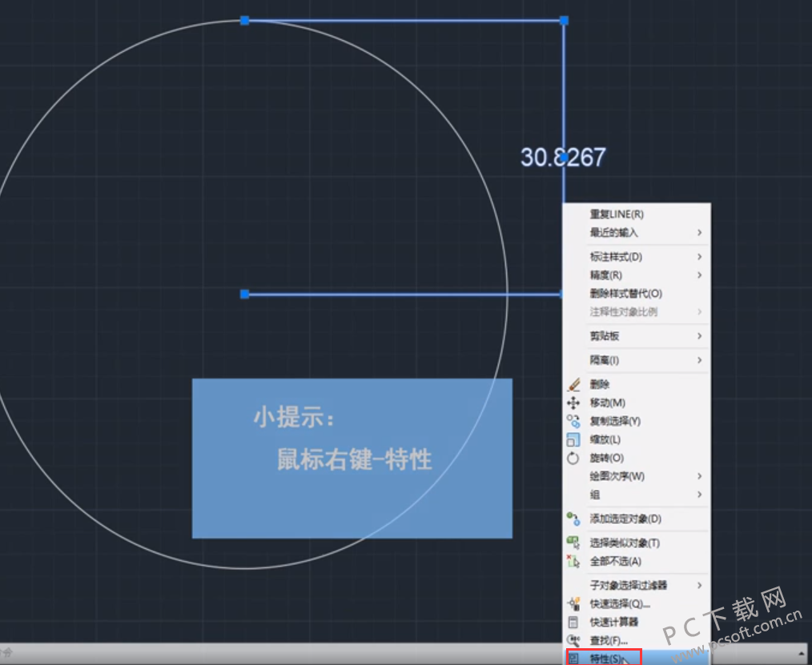Click the Find (查找) magnifier icon
The image size is (812, 665).
573,640
